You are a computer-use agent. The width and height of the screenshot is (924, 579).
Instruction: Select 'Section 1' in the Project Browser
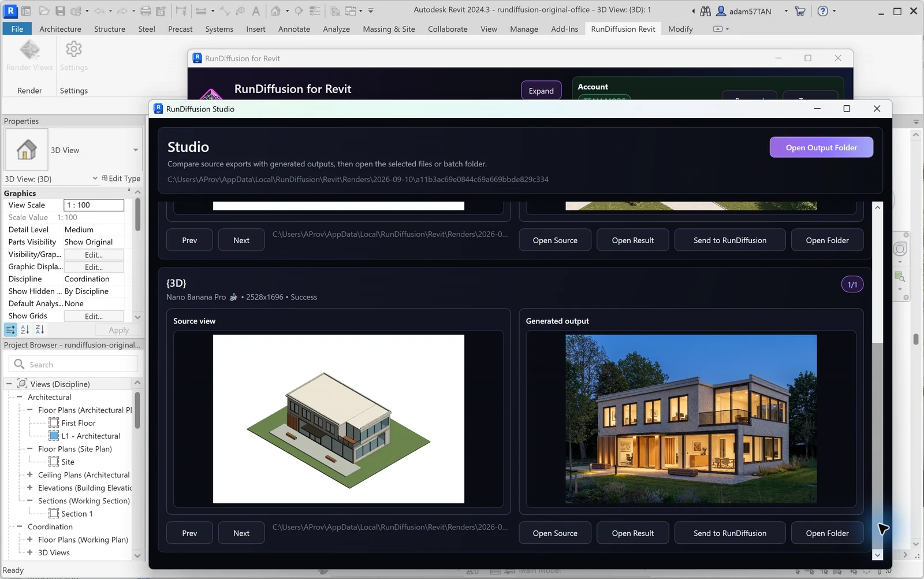point(77,514)
